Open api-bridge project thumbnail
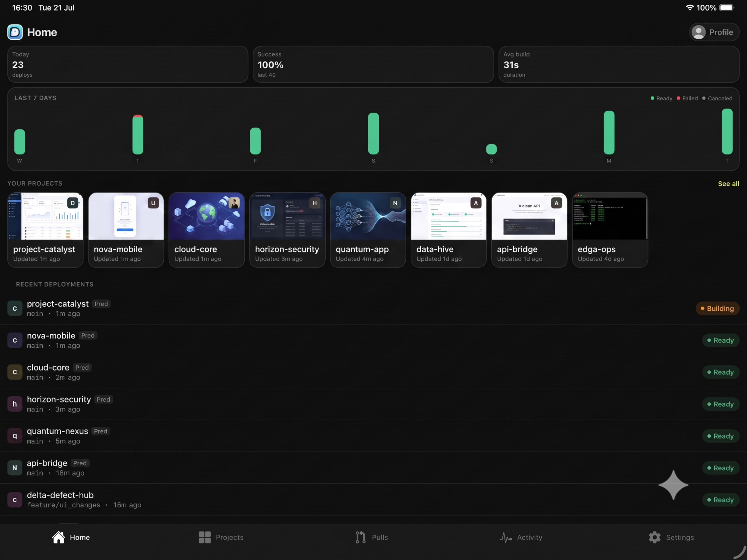The image size is (747, 560). [x=529, y=216]
